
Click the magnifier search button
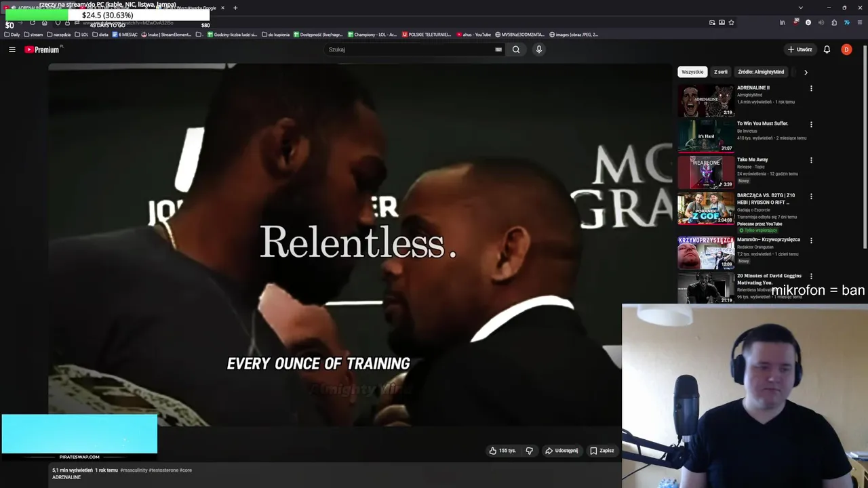[516, 49]
